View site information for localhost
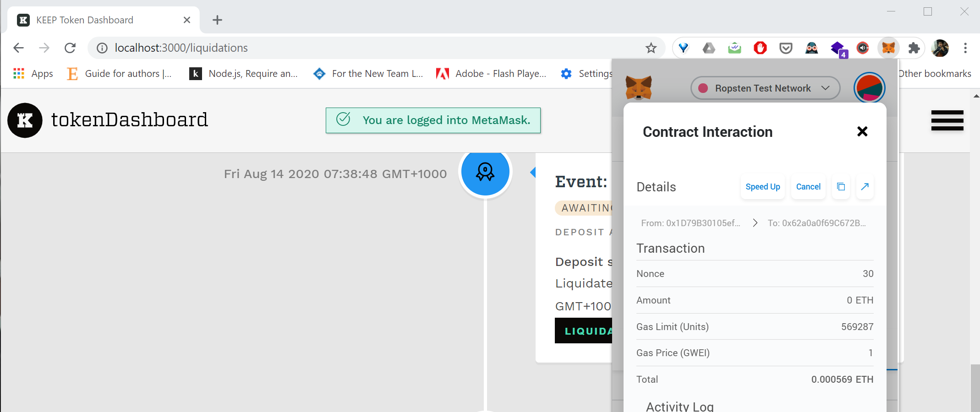This screenshot has width=980, height=412. pyautogui.click(x=102, y=48)
